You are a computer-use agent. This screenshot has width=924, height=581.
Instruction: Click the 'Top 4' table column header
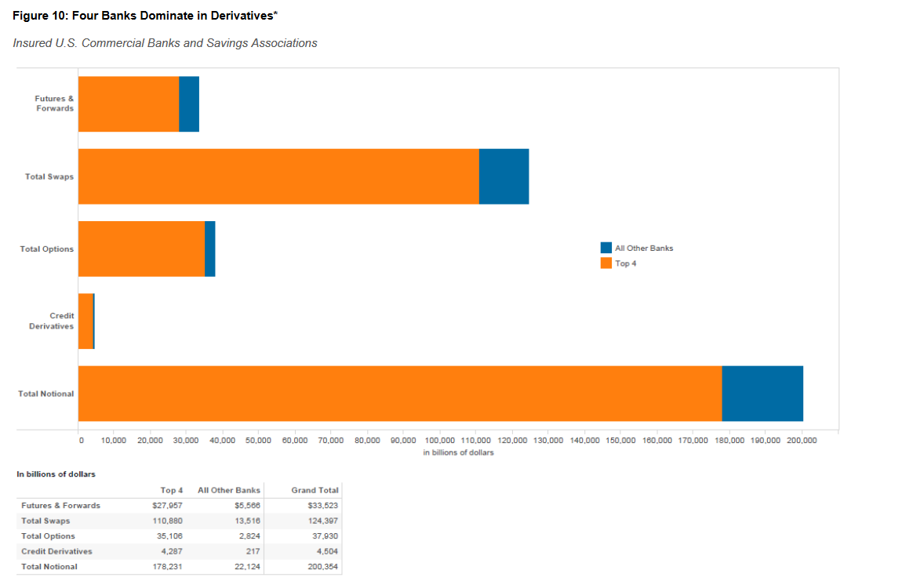[172, 490]
